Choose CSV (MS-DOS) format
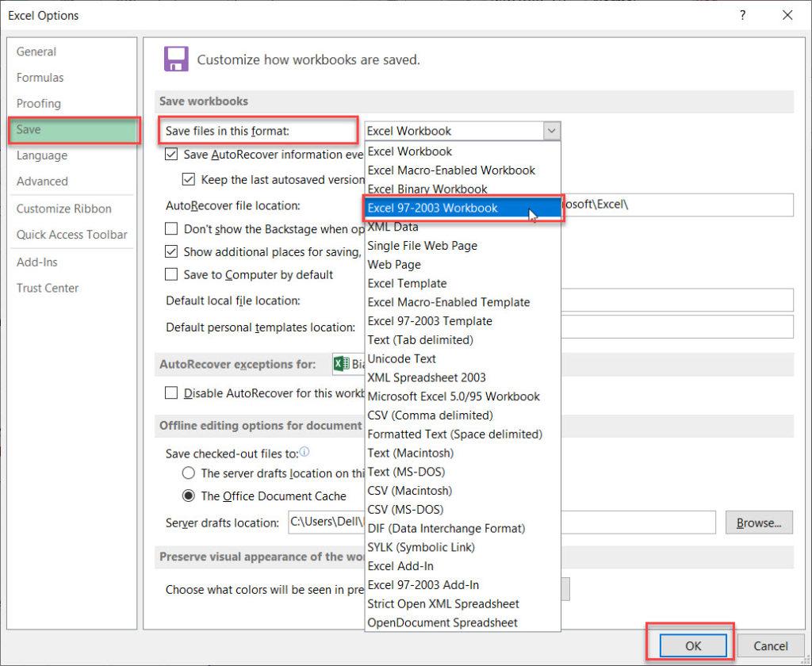 tap(463, 509)
